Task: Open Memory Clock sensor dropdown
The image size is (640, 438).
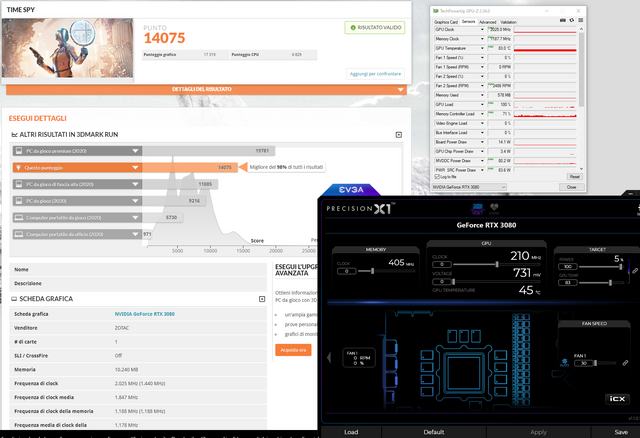Action: click(482, 39)
